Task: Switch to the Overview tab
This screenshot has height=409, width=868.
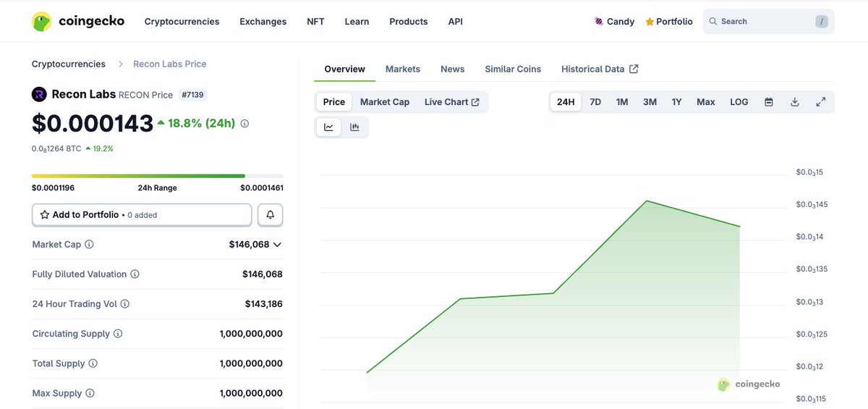Action: click(344, 69)
